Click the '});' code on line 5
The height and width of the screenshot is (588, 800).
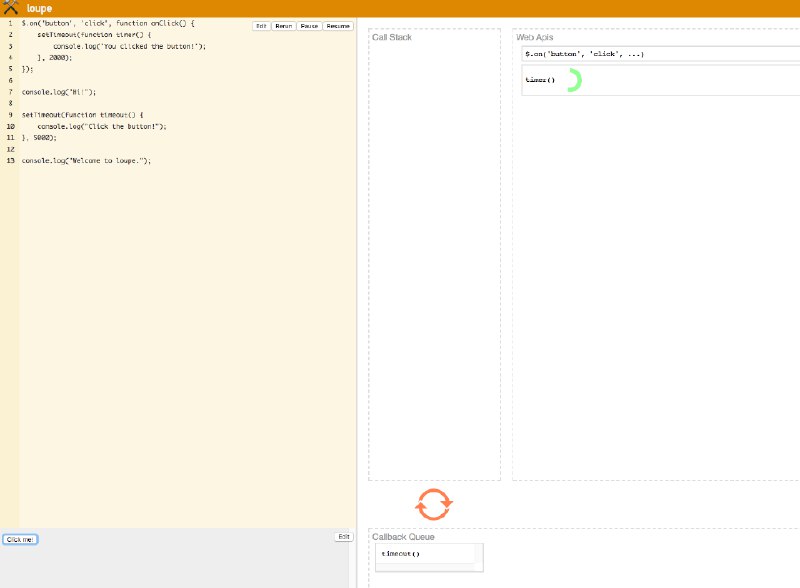tap(28, 69)
